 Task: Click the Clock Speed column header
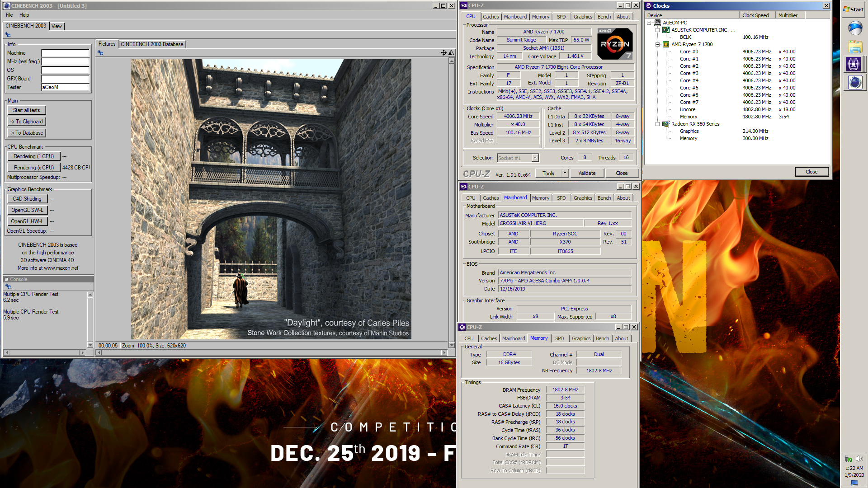coord(757,15)
